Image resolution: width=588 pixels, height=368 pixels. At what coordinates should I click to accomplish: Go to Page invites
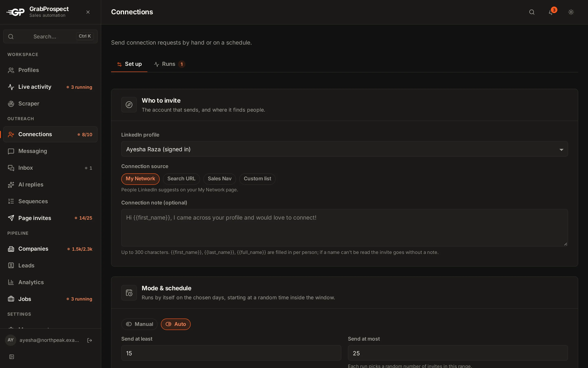click(50, 218)
